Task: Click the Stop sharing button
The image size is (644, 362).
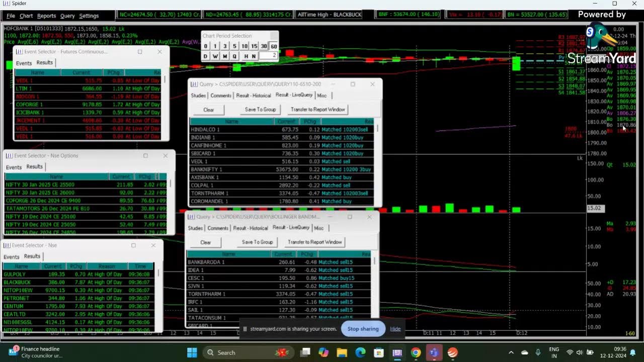Action: pyautogui.click(x=363, y=329)
